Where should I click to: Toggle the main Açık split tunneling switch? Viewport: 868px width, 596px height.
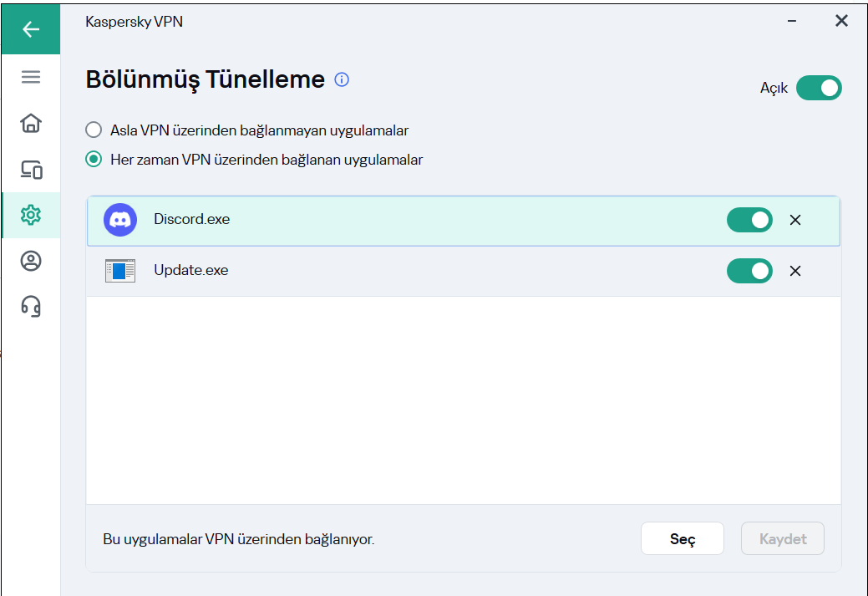point(818,88)
